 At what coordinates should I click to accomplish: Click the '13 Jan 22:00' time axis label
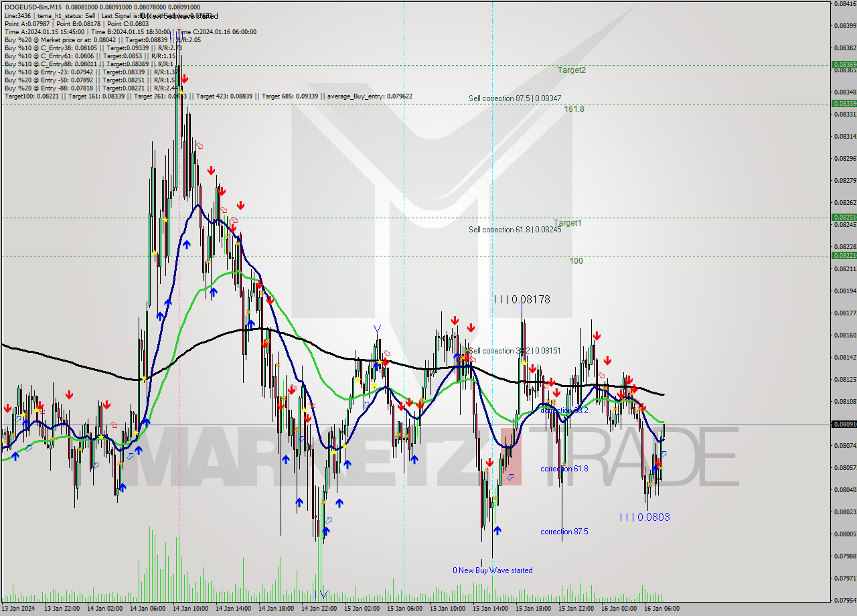point(62,609)
